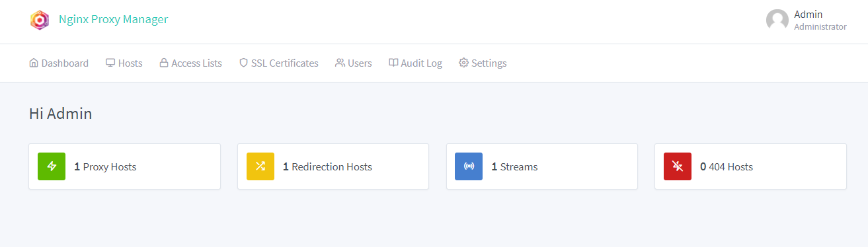Click the red 404 Hosts icon
Image resolution: width=868 pixels, height=247 pixels.
tap(678, 166)
